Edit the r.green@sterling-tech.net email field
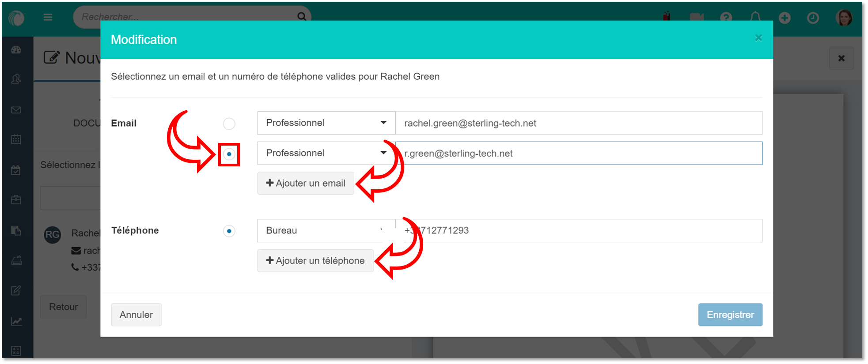The image size is (868, 364). pos(579,153)
